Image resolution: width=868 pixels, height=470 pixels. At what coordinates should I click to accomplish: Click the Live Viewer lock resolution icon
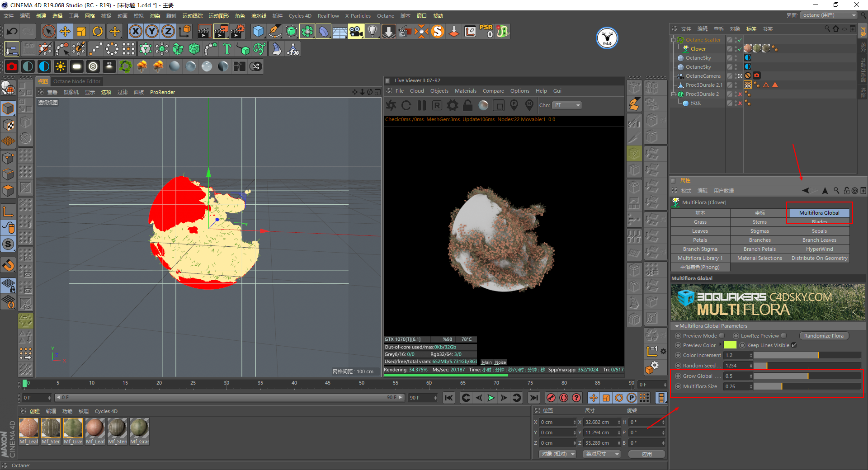click(x=468, y=105)
